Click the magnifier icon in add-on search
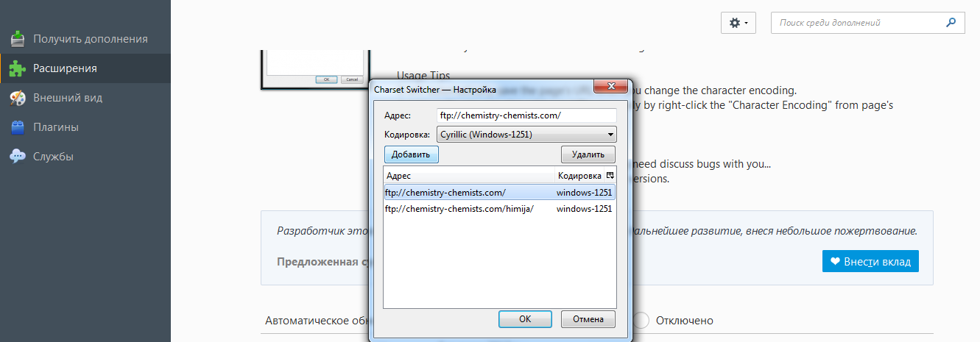This screenshot has width=980, height=342. click(950, 23)
